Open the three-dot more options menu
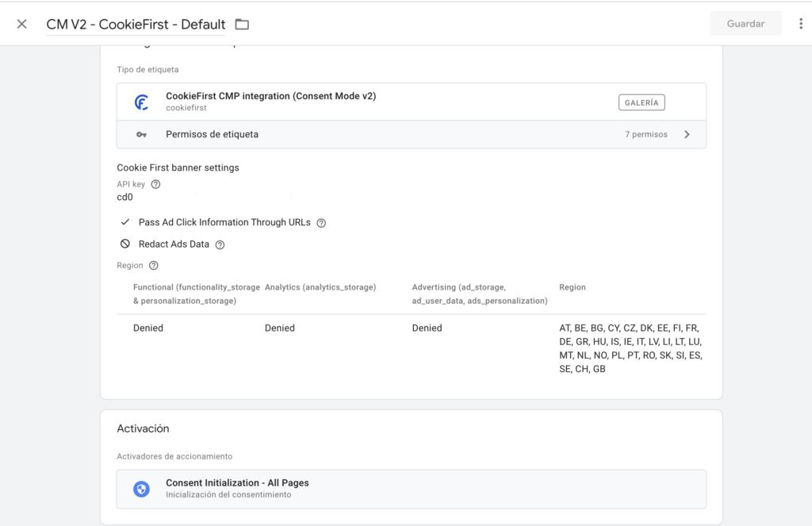 click(x=801, y=24)
